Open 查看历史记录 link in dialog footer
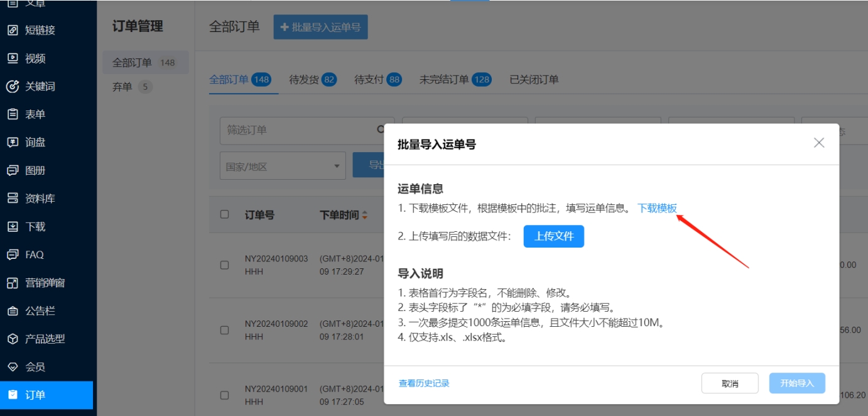 (424, 383)
